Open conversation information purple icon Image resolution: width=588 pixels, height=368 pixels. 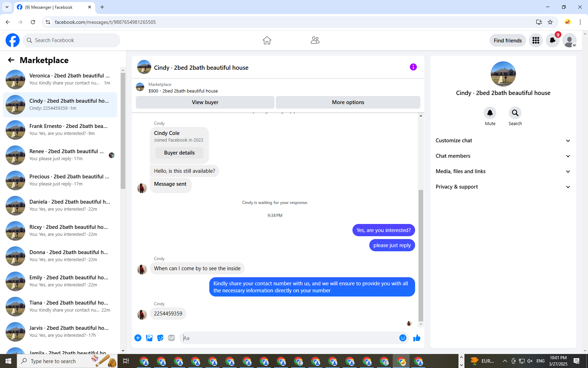[x=413, y=67]
